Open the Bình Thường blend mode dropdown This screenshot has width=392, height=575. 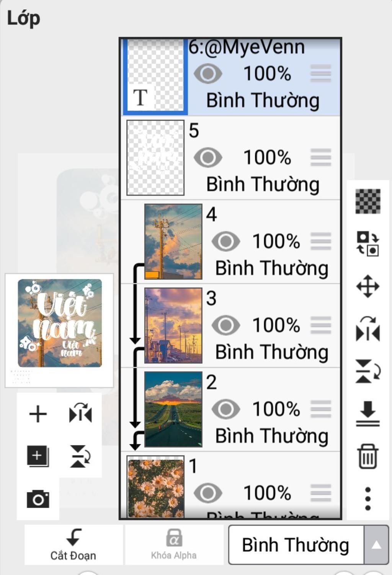click(296, 545)
